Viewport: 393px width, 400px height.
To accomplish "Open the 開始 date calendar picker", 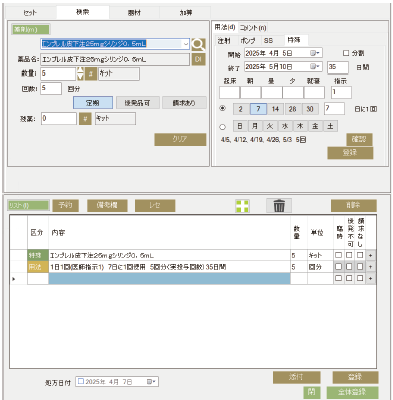I will (x=315, y=53).
